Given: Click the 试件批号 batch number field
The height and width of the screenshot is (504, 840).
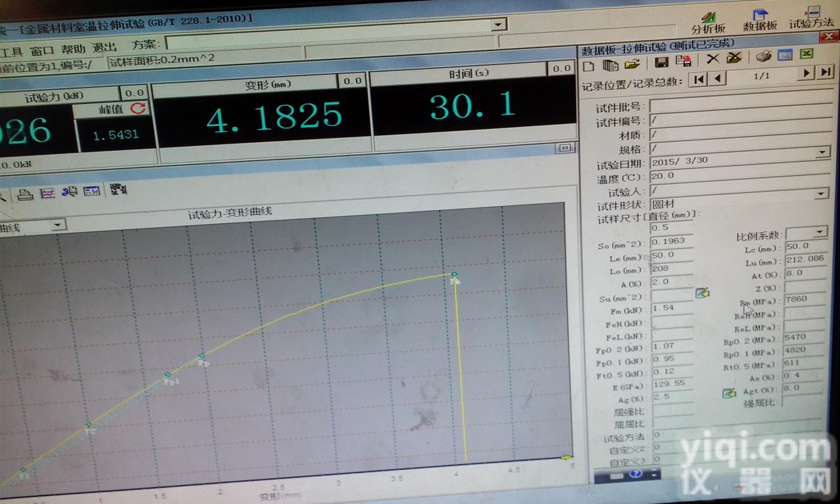Looking at the screenshot, I should pos(735,106).
